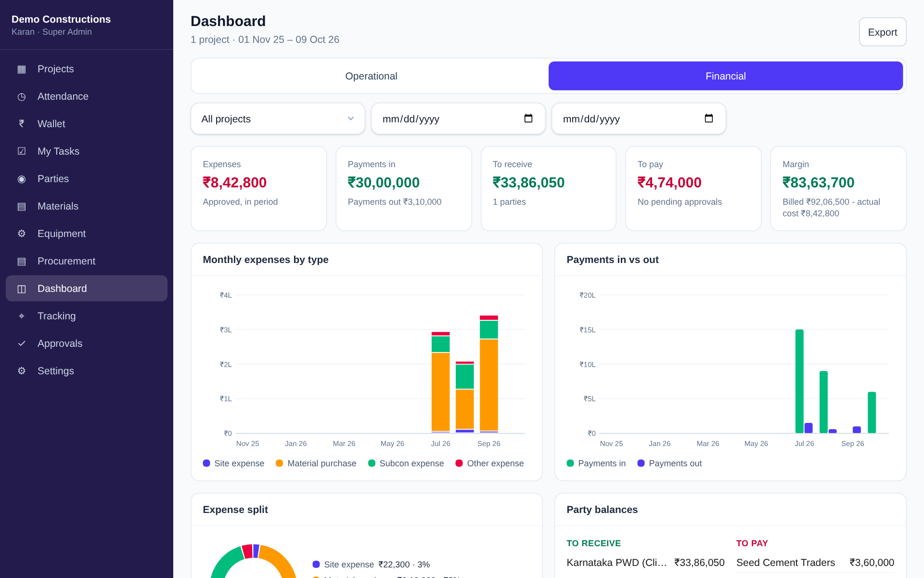This screenshot has width=924, height=578.
Task: Click the My Tasks checkbox icon
Action: (22, 151)
